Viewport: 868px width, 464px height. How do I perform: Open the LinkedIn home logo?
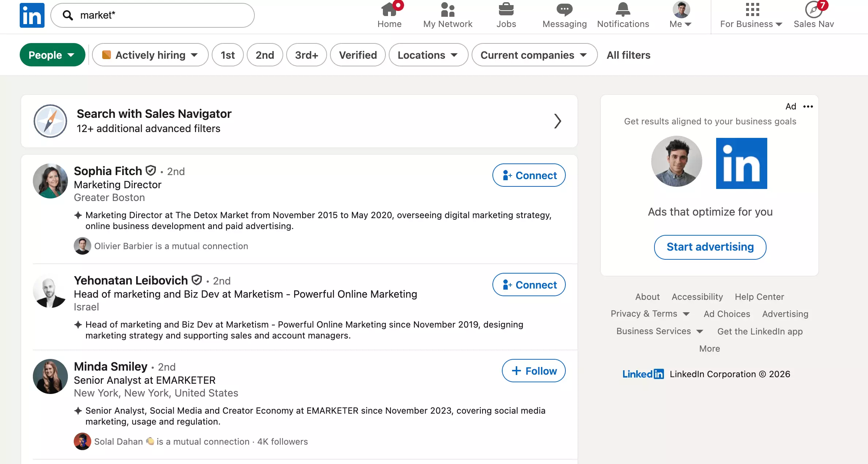tap(32, 15)
